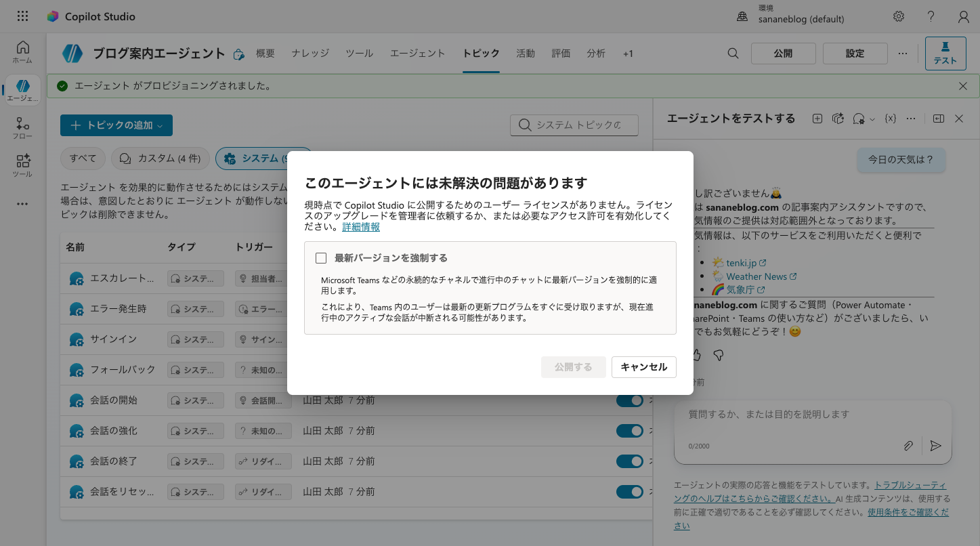
Task: Click the Copilot Studio logo
Action: tap(53, 16)
